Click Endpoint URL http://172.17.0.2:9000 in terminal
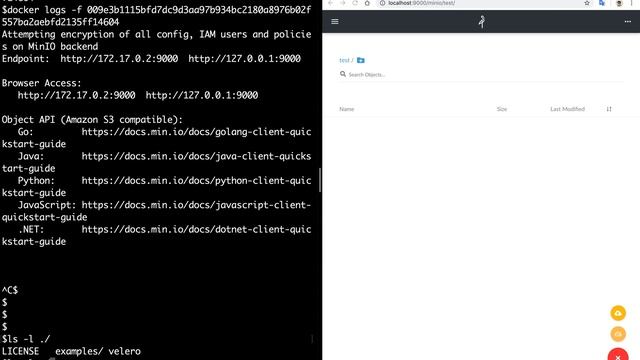Screen dimensions: 640x360 click(x=119, y=59)
